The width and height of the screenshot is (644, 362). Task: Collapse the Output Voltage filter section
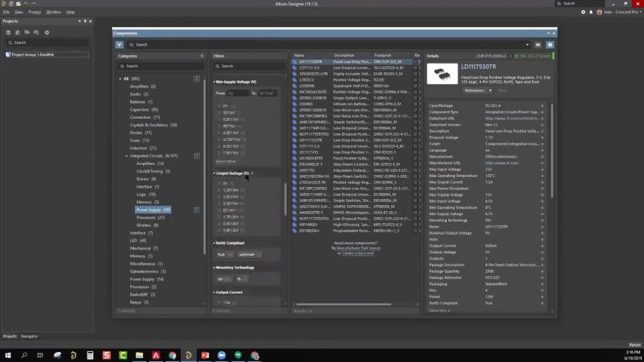point(215,173)
